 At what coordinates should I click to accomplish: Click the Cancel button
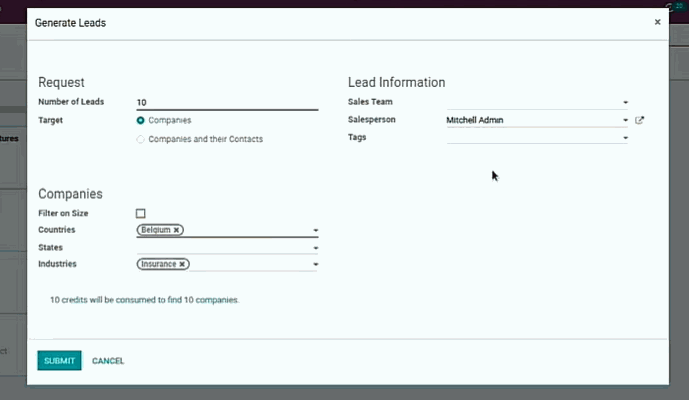click(108, 361)
